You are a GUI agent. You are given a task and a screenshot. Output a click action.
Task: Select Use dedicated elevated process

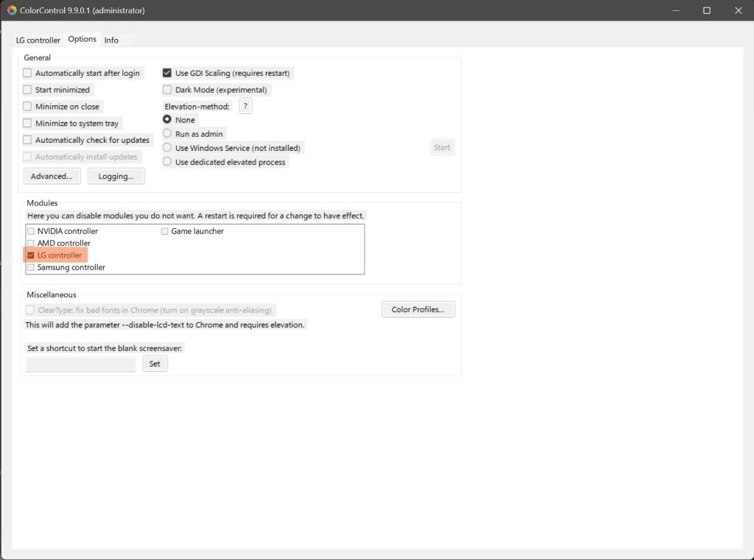[168, 162]
